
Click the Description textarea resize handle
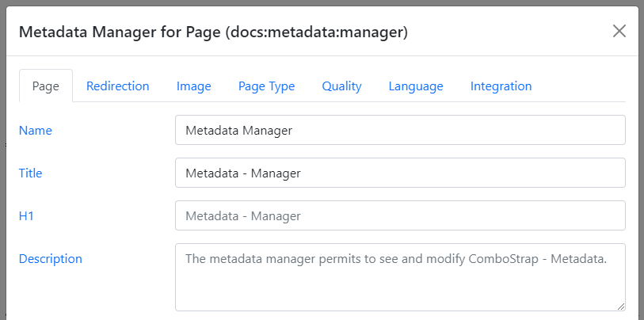pos(620,306)
